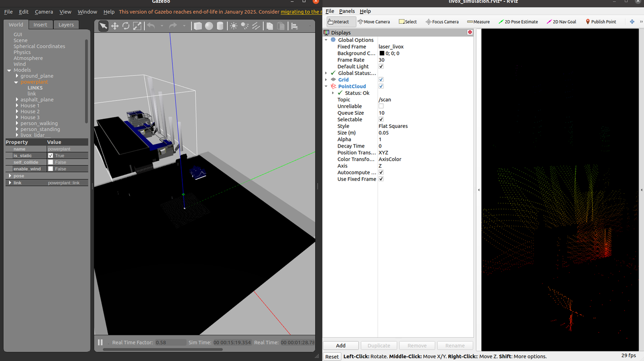Expand the Global Status tree node

tap(326, 73)
